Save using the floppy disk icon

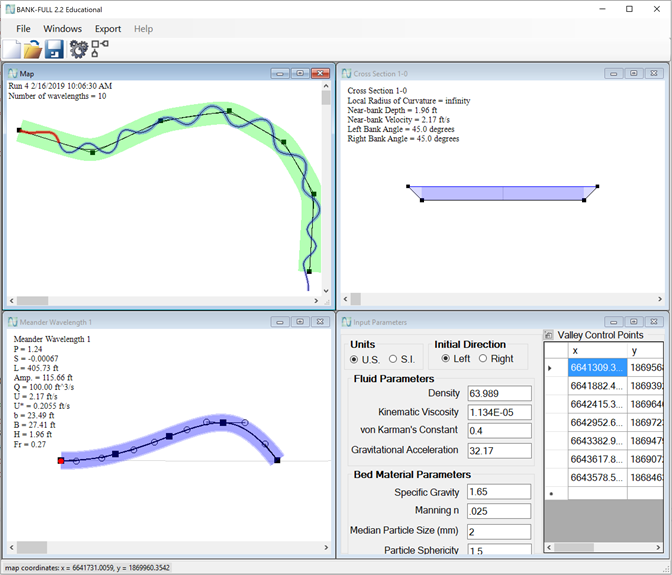click(x=54, y=49)
